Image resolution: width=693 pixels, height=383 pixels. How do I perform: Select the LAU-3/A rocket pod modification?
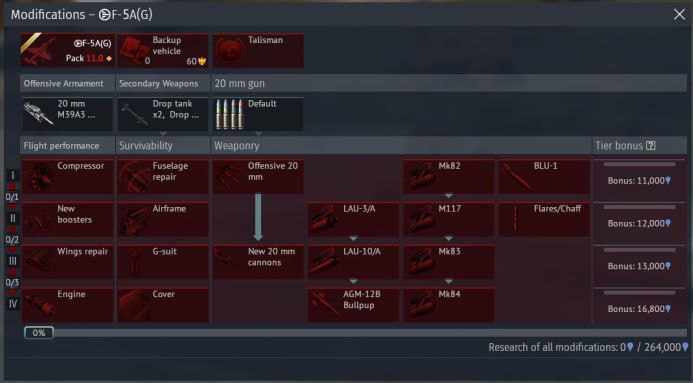353,219
